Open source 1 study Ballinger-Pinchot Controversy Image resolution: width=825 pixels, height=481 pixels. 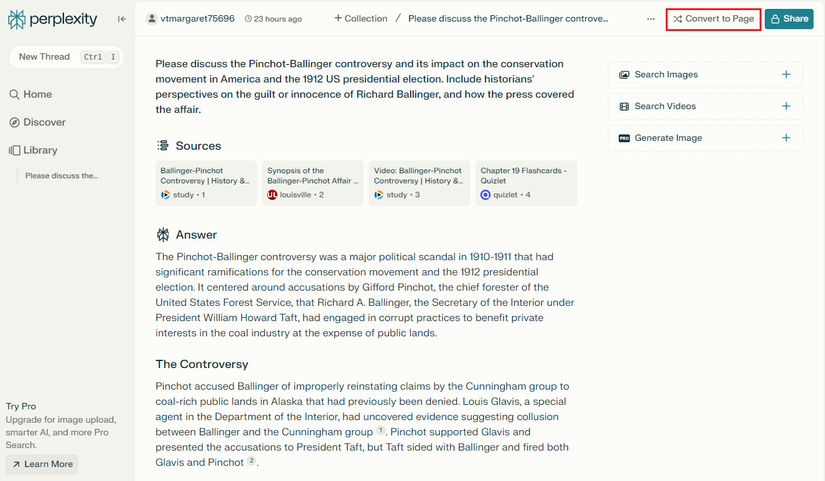[206, 183]
